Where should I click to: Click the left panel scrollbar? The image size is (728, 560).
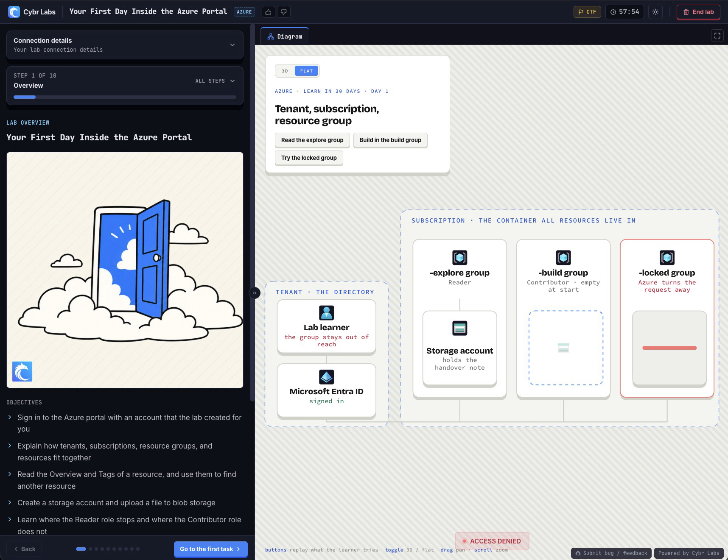click(x=252, y=212)
